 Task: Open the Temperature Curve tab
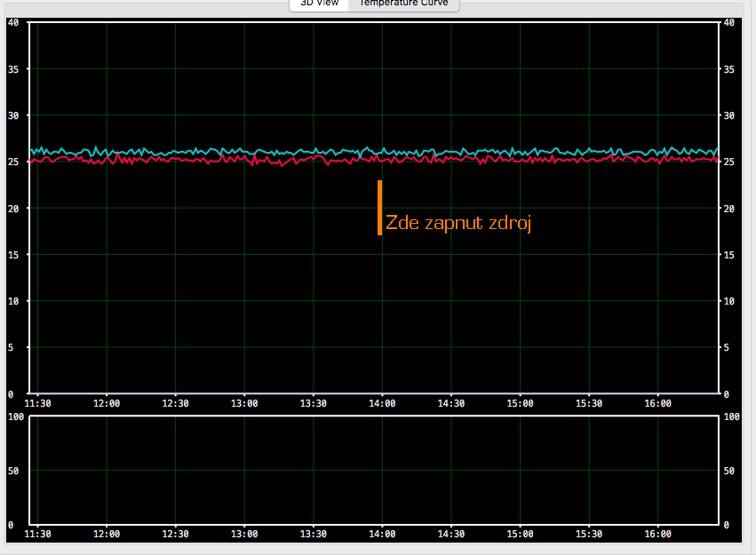click(403, 4)
